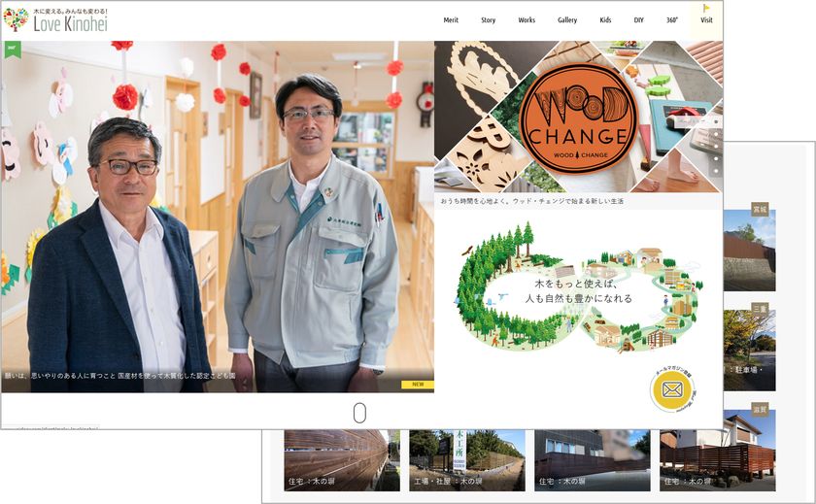Click the mouse scroll indicator icon
Screen dimensions: 816x504
(x=359, y=413)
